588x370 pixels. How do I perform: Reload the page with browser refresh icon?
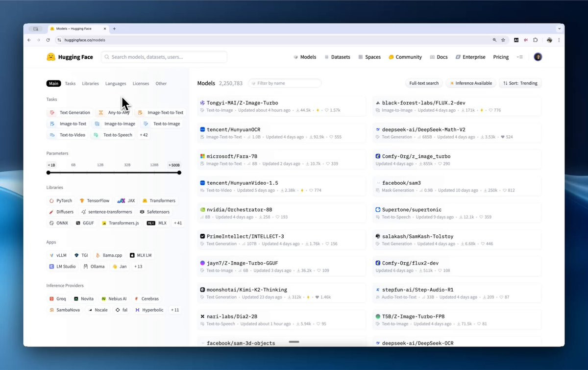click(48, 40)
